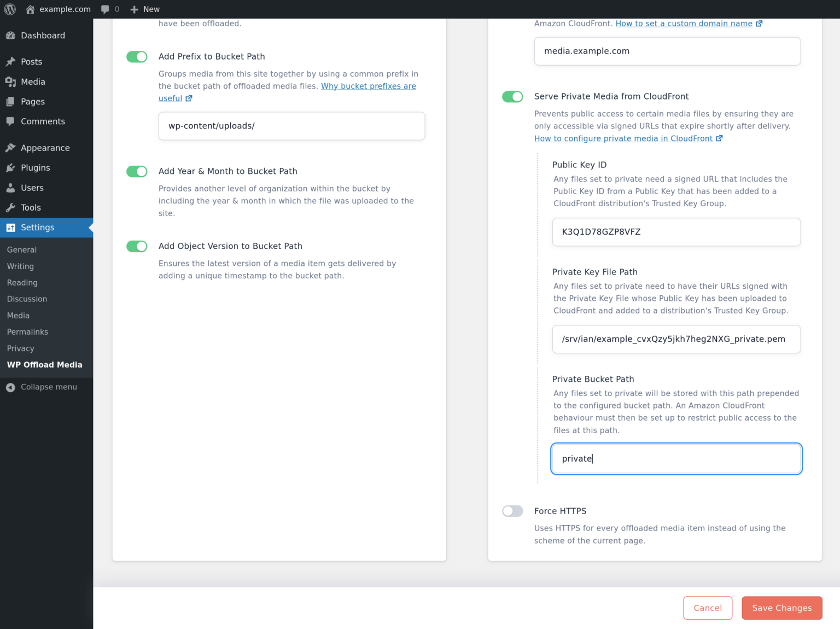Open the Dashboard from the admin sidebar
This screenshot has height=629, width=840.
[11, 35]
